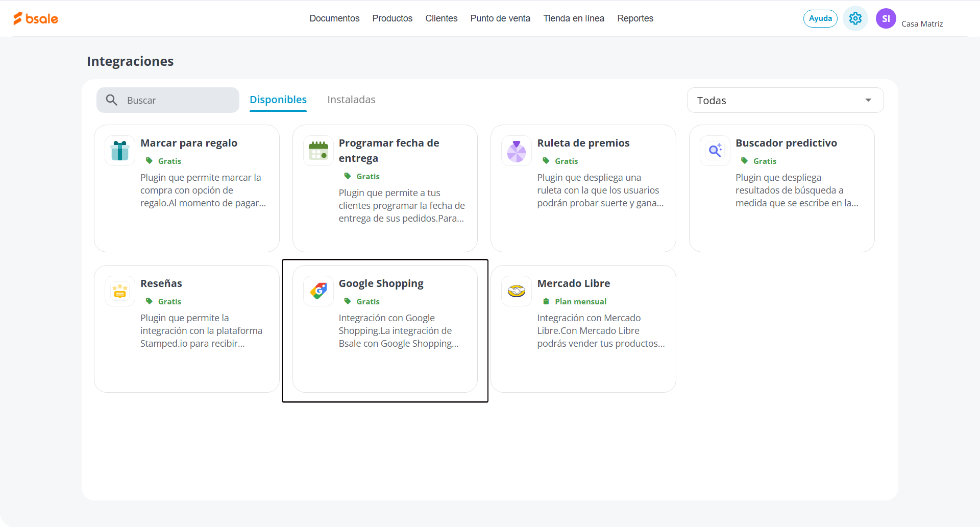The width and height of the screenshot is (980, 527).
Task: Click the green tag icon under Buscador predictivo
Action: (x=744, y=161)
